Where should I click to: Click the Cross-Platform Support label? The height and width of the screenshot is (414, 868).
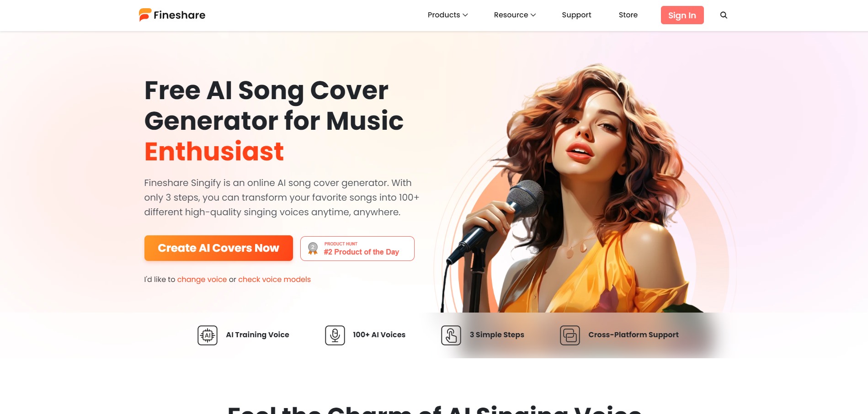[634, 335]
